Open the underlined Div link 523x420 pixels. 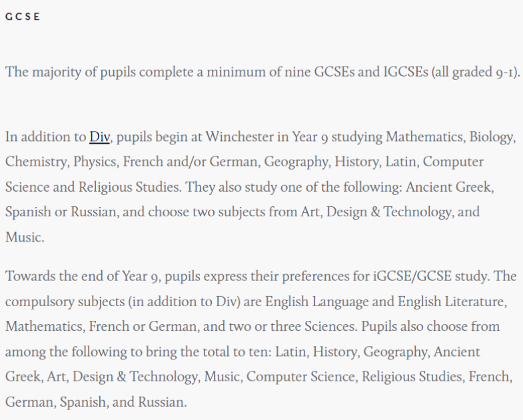point(99,136)
